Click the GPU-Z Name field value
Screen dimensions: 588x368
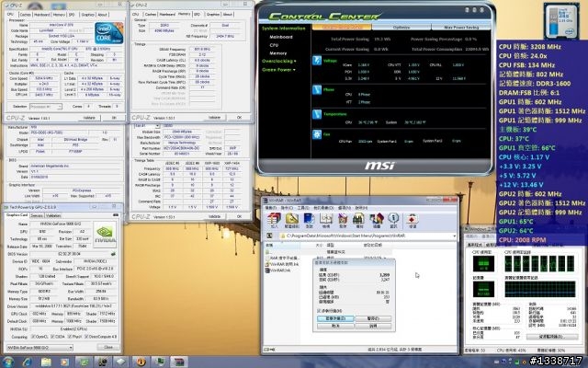tap(61, 224)
